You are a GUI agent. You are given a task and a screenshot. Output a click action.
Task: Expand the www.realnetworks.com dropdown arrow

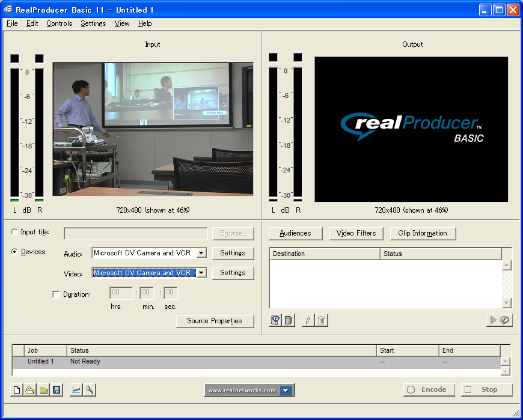tap(286, 391)
